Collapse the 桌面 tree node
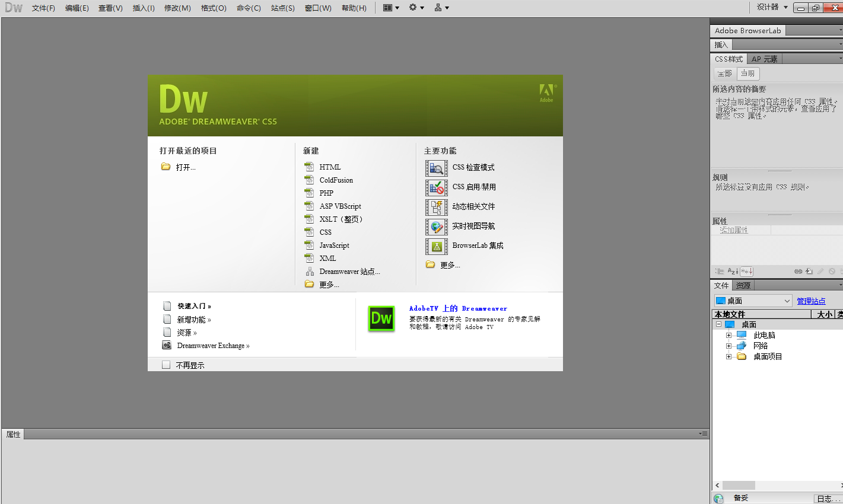The image size is (843, 504). (x=718, y=324)
